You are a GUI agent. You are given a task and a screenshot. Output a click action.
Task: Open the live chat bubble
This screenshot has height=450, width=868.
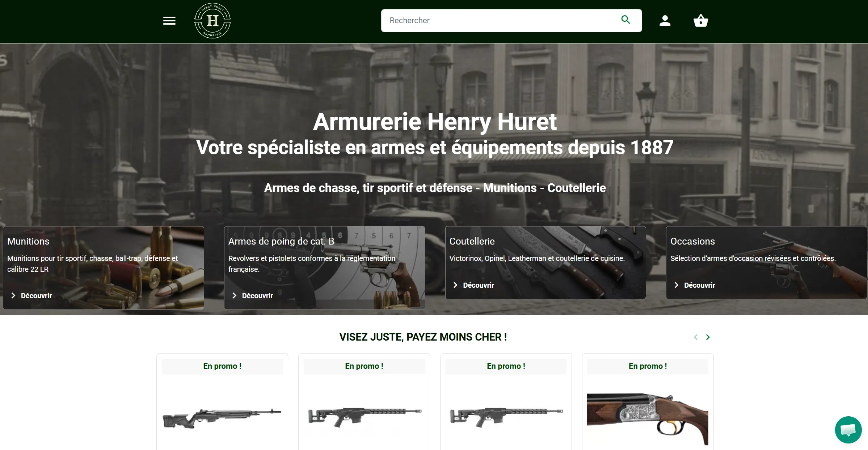click(x=848, y=430)
